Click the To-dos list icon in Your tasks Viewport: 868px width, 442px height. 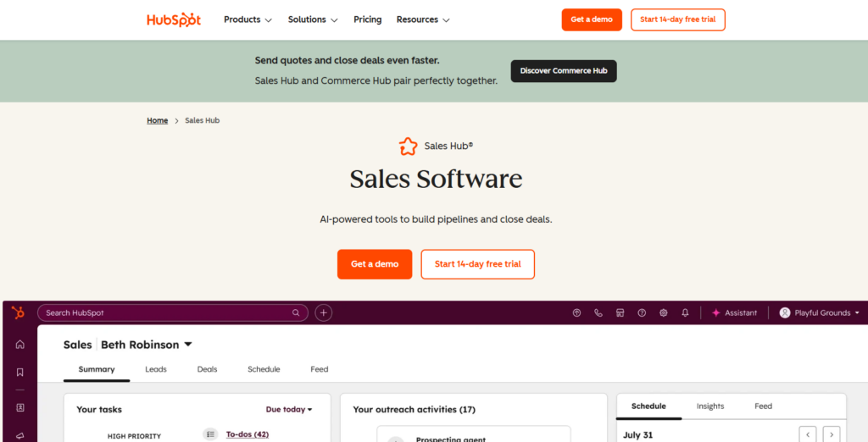(210, 434)
